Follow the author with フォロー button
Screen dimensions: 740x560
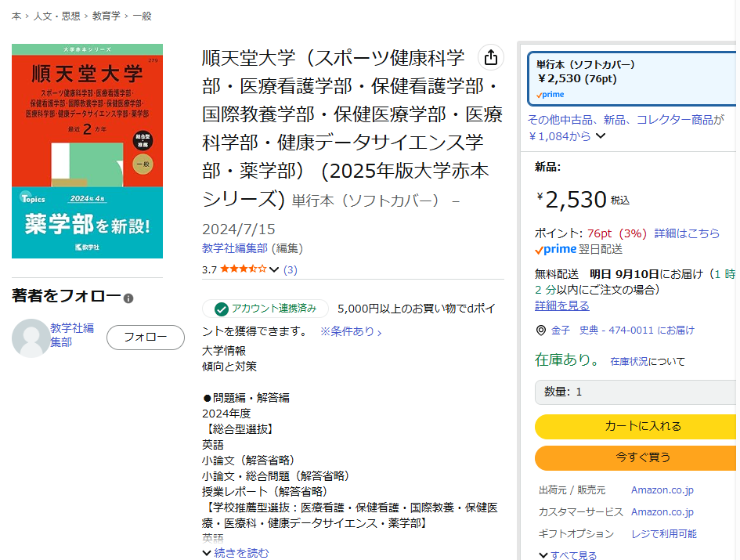(145, 338)
